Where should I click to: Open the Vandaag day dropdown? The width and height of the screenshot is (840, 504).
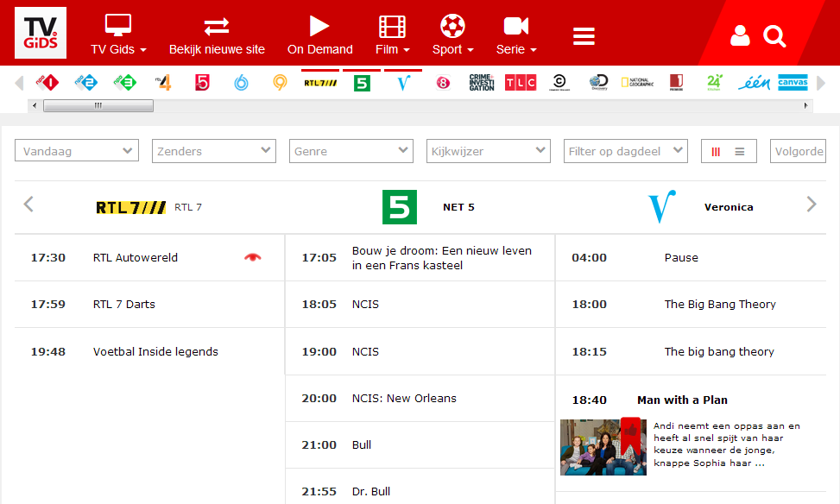[77, 151]
